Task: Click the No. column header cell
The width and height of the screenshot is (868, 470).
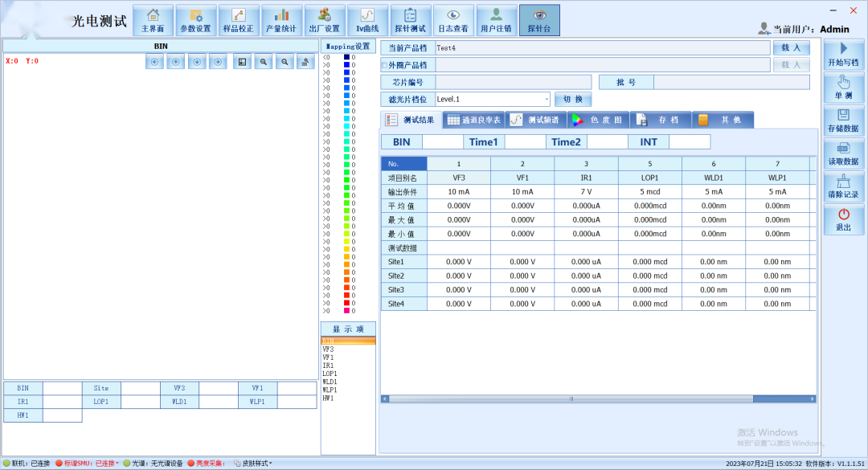Action: click(x=404, y=164)
